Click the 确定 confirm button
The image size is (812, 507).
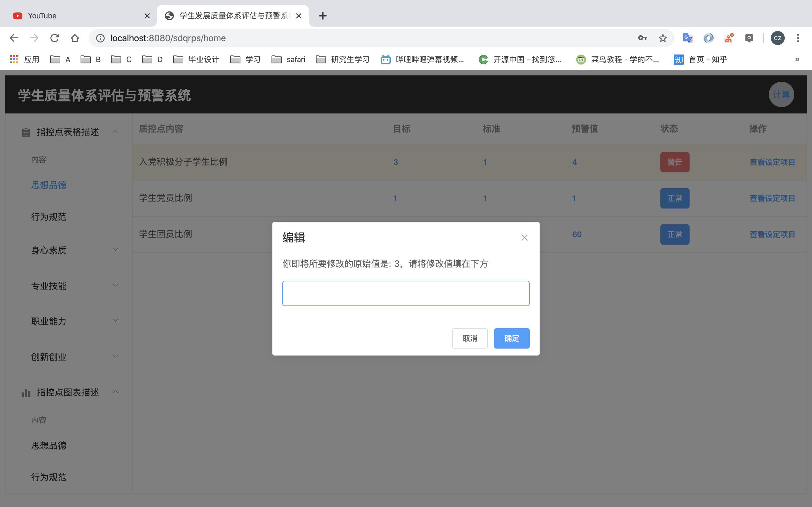(x=511, y=338)
